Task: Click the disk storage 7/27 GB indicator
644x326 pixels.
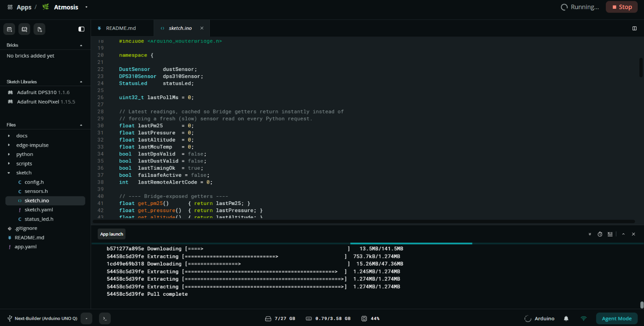Action: (x=280, y=318)
